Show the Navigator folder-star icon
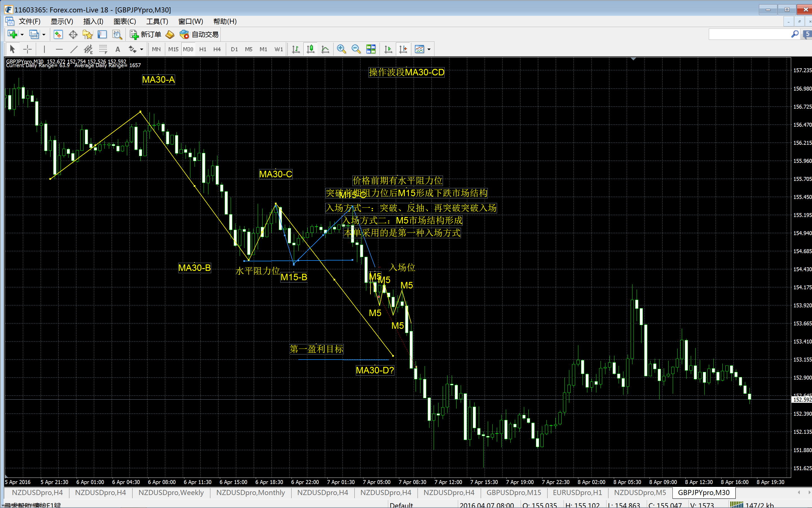This screenshot has height=508, width=812. pos(87,34)
